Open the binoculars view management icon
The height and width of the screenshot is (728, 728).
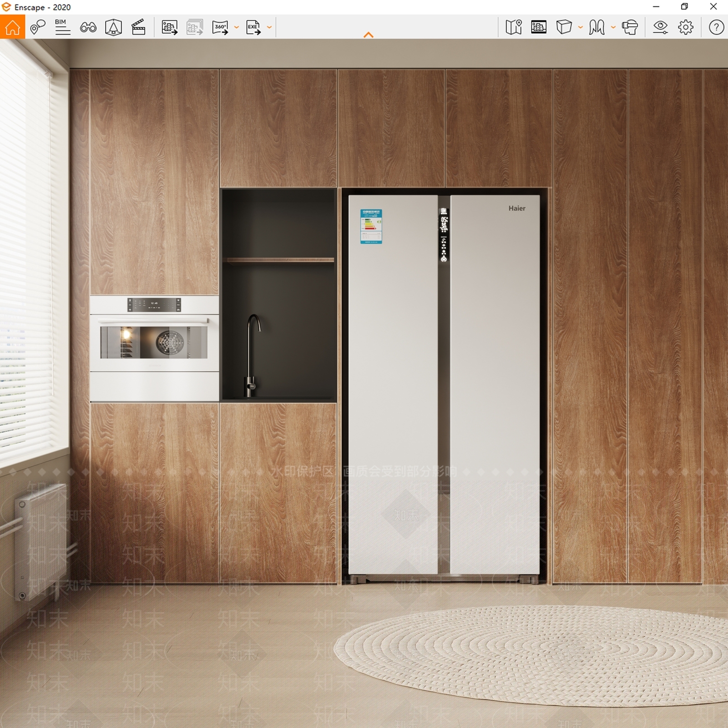click(x=88, y=27)
